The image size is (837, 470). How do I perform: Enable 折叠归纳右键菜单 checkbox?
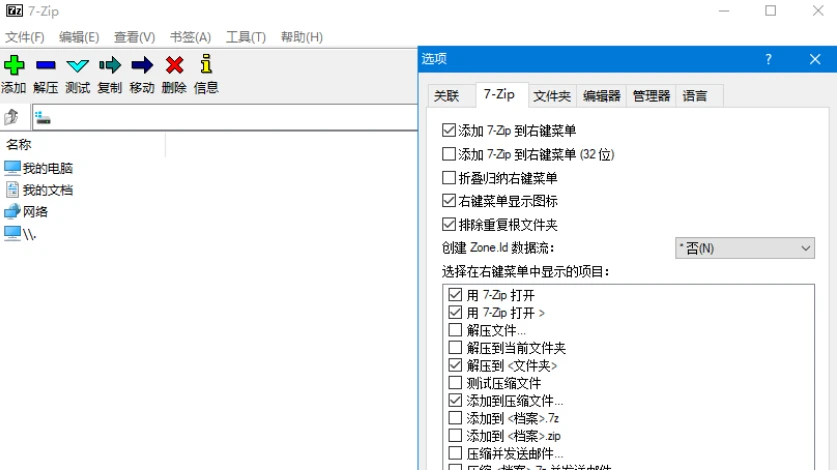[449, 178]
